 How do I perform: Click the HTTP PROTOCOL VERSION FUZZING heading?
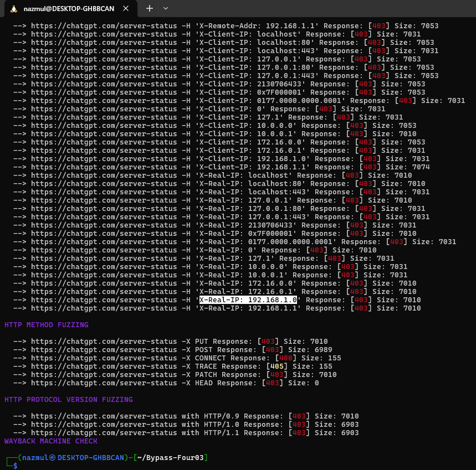point(69,399)
